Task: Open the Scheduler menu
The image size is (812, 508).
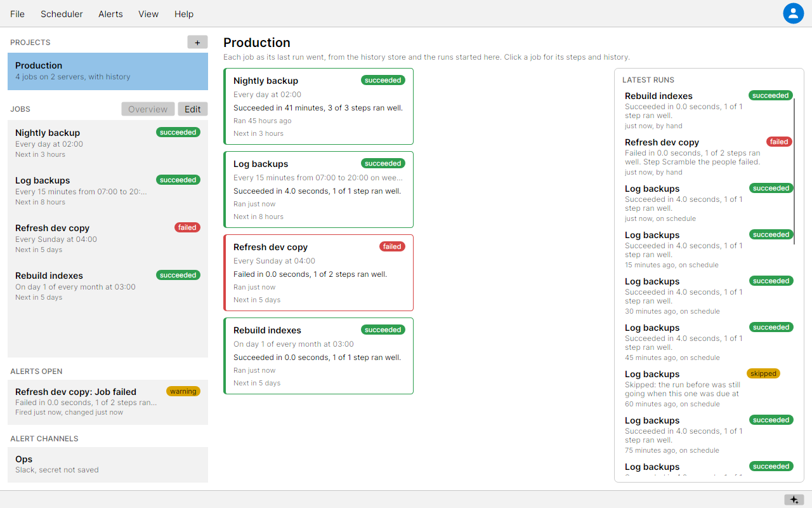Action: [x=62, y=14]
